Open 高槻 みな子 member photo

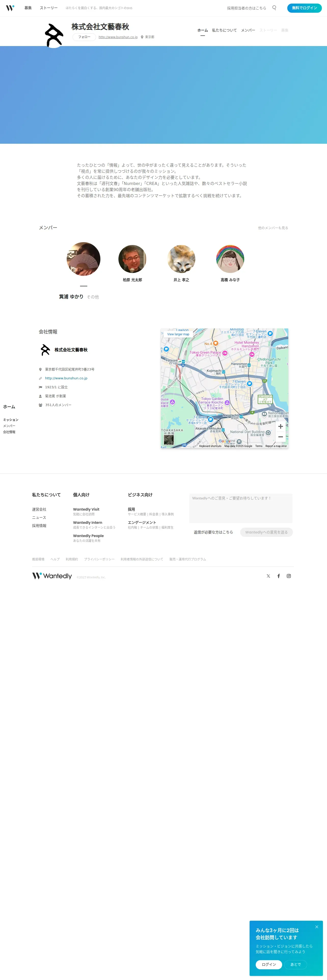pos(230,259)
